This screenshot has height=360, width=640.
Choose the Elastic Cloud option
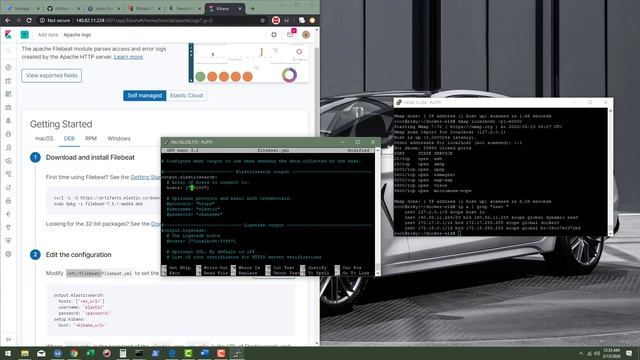186,96
